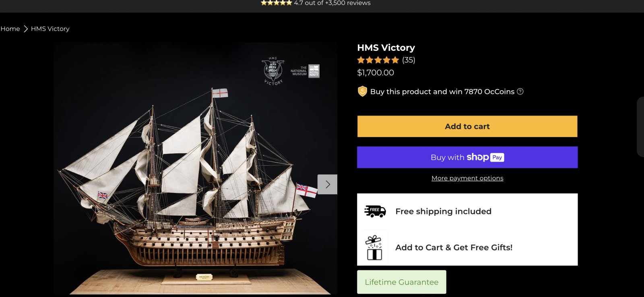The image size is (644, 297).
Task: Go to Home via the breadcrumb
Action: 10,29
